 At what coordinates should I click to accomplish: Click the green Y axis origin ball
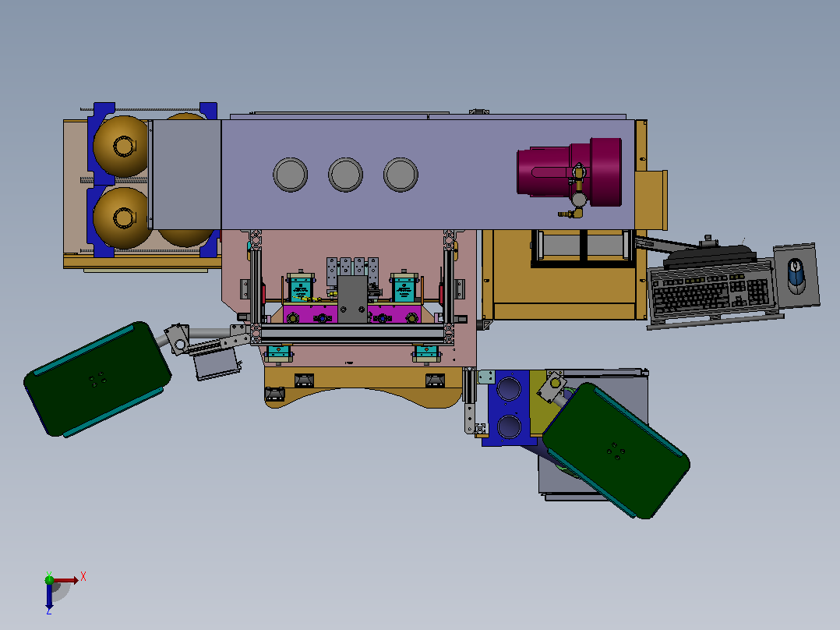(49, 579)
